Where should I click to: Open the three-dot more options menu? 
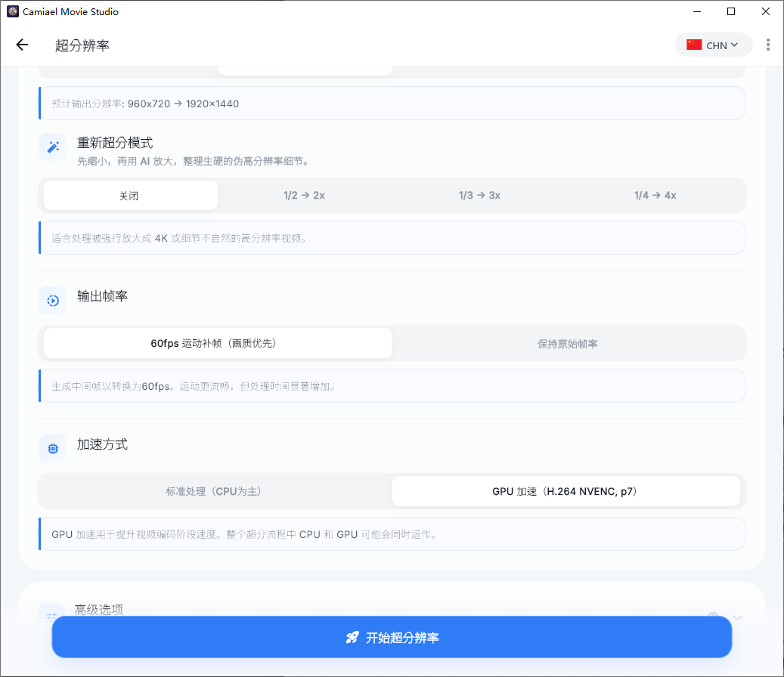(768, 45)
